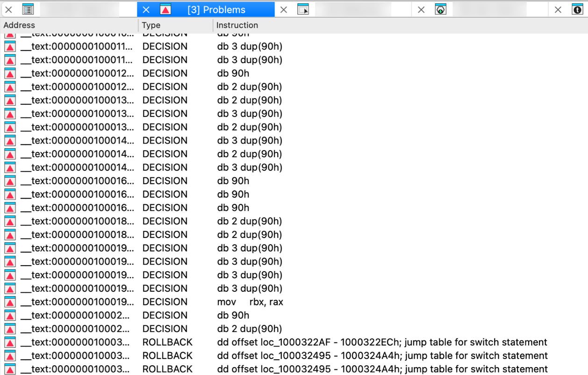The width and height of the screenshot is (588, 375).
Task: Click problem icon of the last ROLLBACK row
Action: (x=10, y=369)
